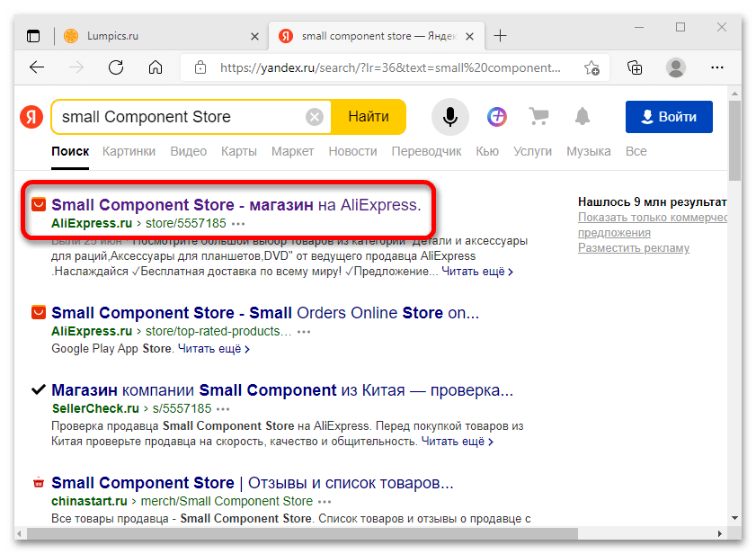Screen dimensions: 756x554
Task: Open the Edge settings three-dot menu
Action: [717, 67]
